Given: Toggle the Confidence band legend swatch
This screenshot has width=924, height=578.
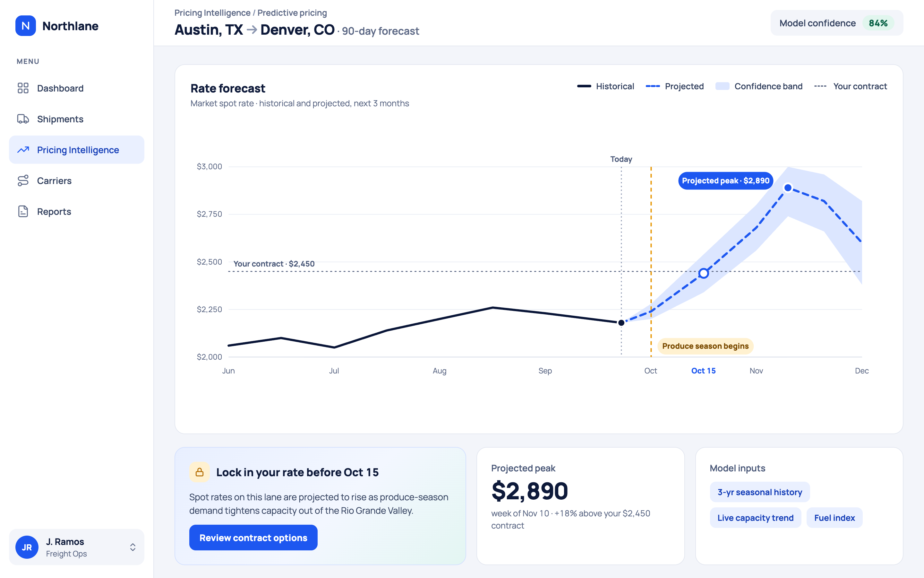Looking at the screenshot, I should click(x=722, y=86).
